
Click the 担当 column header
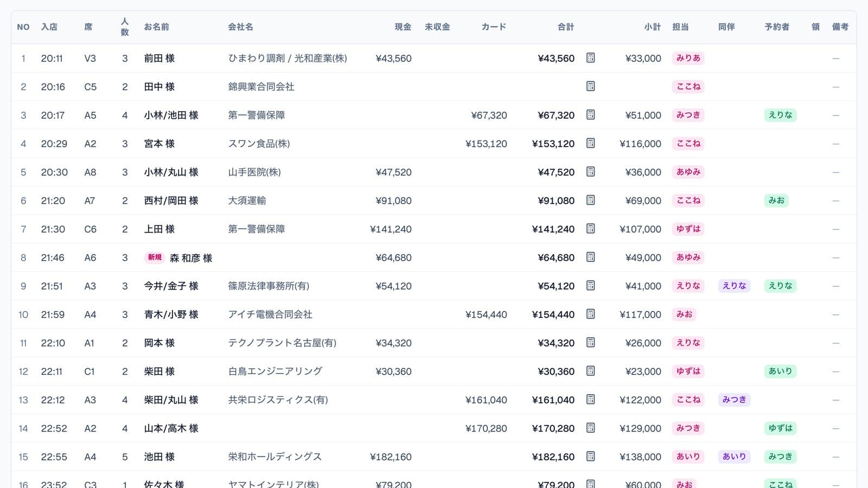point(680,27)
